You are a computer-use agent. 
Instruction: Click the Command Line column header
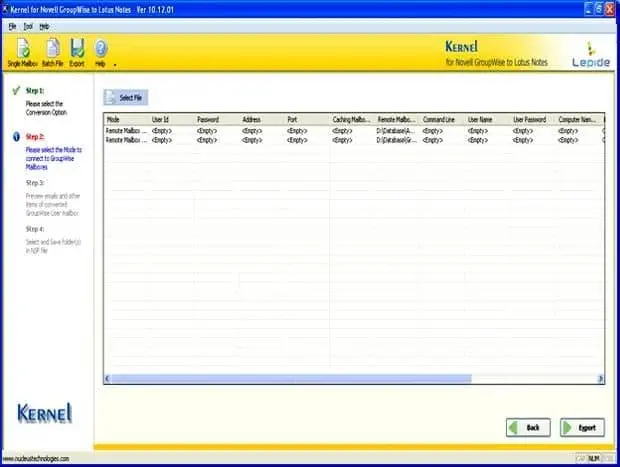[x=442, y=119]
